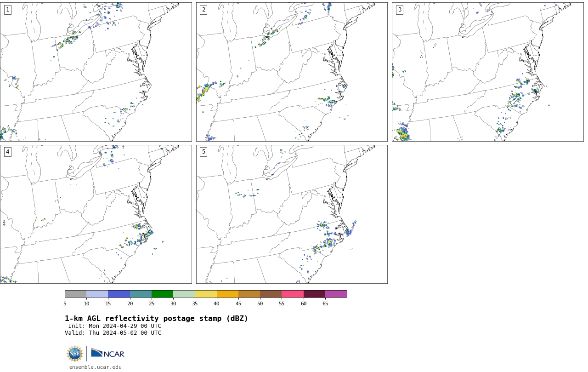Click the colorbar tick label 65
The image size is (588, 372).
(325, 303)
